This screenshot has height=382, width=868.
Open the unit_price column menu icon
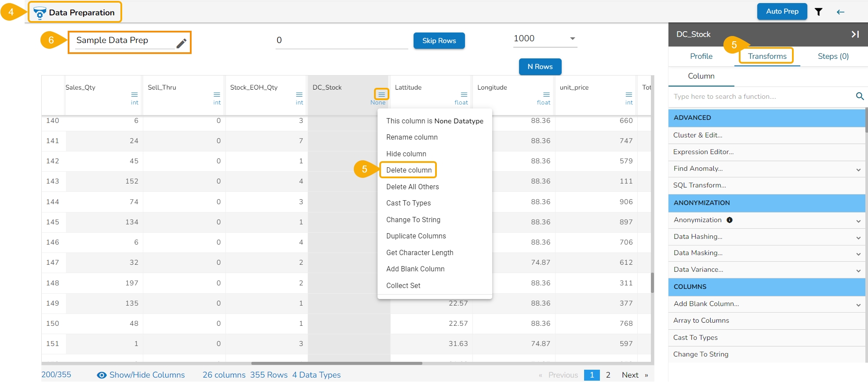[x=628, y=94]
